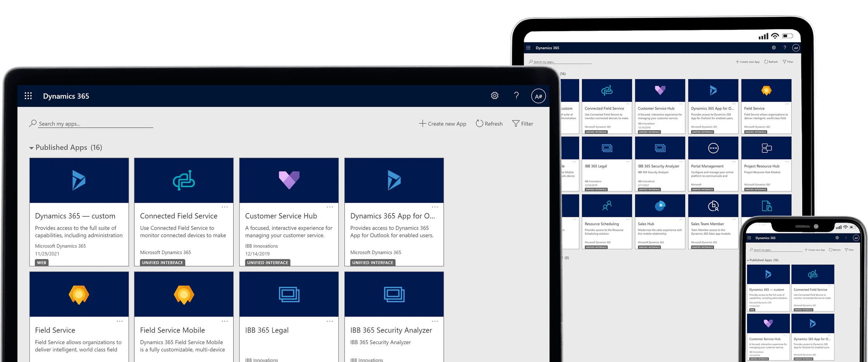Collapse the Published Apps section on the phone
Screen dimensions: 868x362
click(748, 260)
